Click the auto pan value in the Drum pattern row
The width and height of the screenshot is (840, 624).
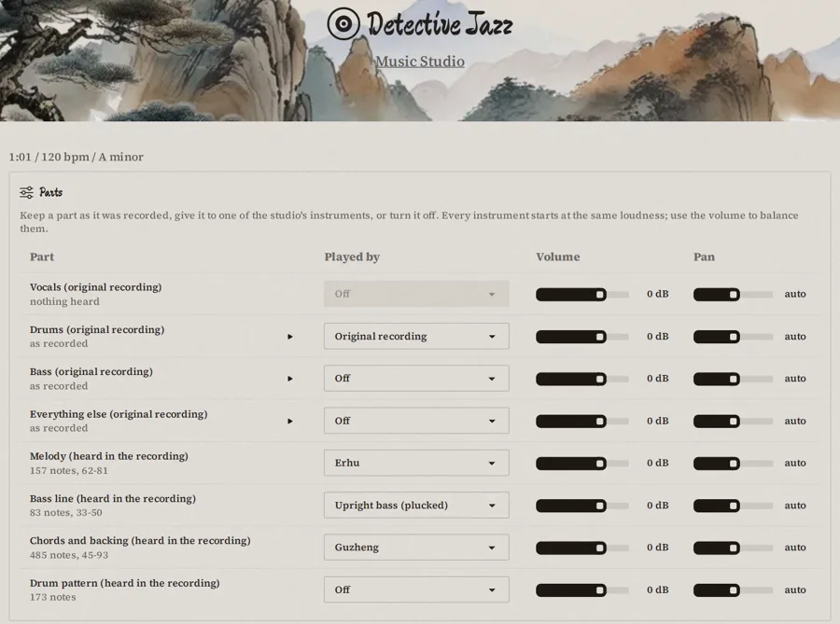[795, 589]
